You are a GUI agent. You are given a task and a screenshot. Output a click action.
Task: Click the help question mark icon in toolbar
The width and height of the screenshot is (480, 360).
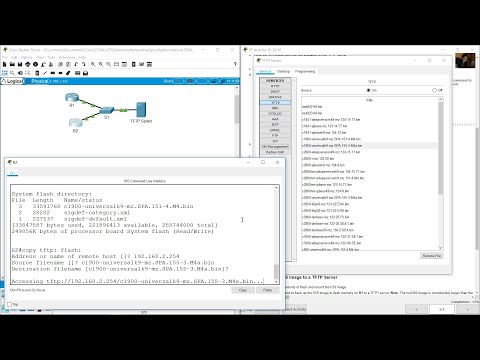coord(235,64)
